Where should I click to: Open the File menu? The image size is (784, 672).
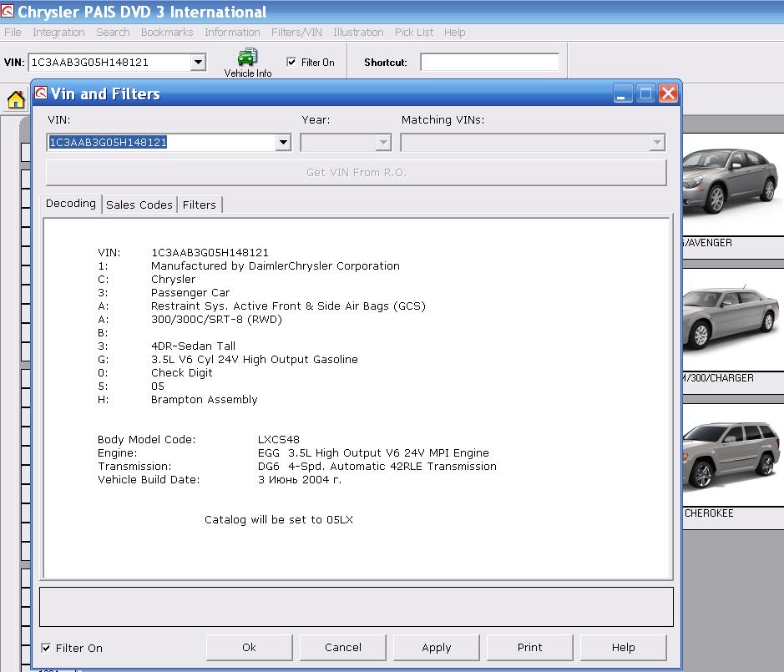pyautogui.click(x=13, y=32)
